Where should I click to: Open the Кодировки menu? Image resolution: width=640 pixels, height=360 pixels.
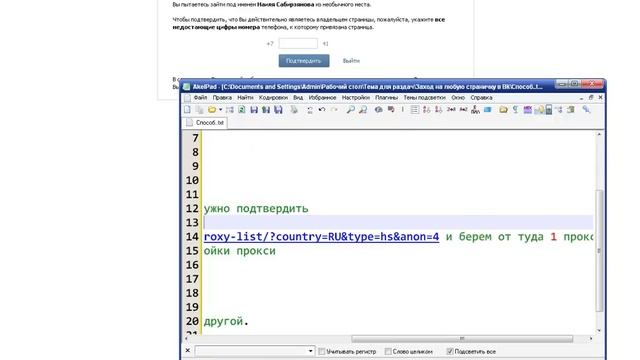click(273, 98)
